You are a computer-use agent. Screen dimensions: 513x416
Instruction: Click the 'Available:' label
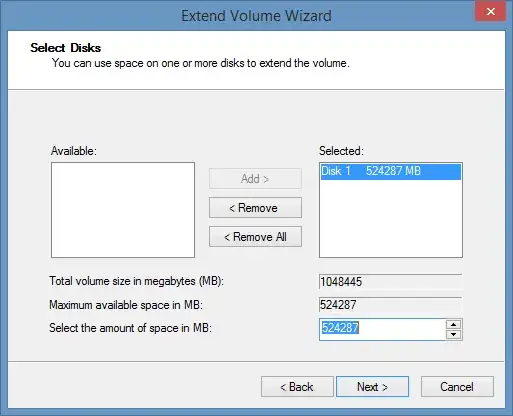click(x=74, y=151)
